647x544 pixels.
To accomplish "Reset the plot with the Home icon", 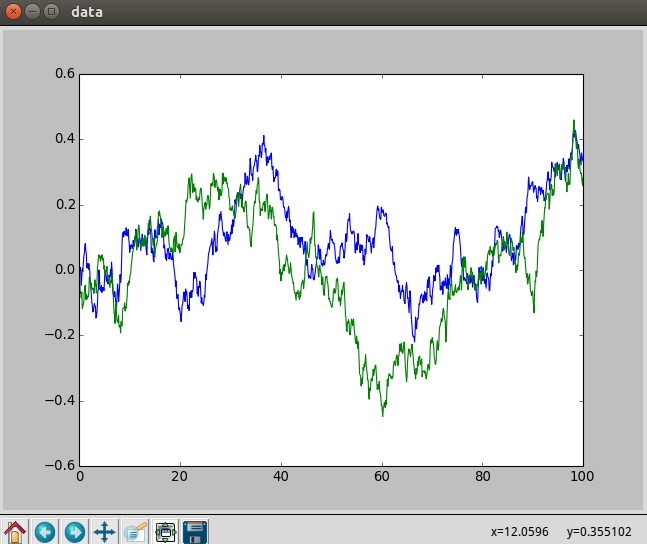I will 15,532.
